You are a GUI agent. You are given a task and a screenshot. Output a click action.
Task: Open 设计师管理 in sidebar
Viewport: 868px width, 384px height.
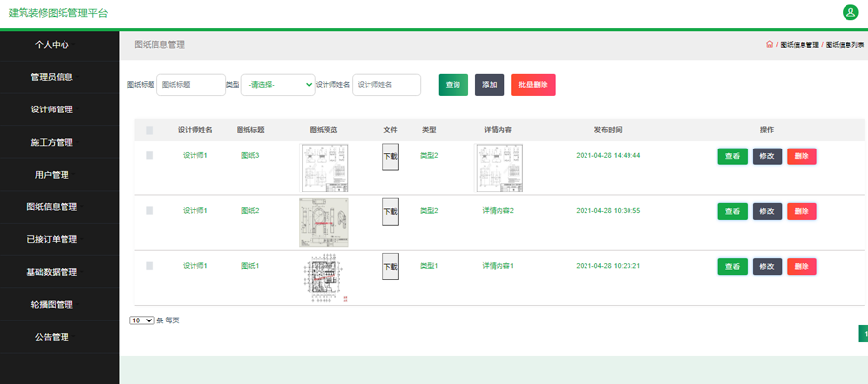(x=52, y=109)
